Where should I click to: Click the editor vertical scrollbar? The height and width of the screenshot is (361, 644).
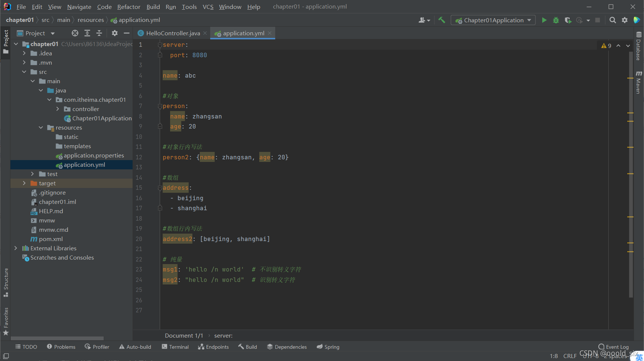tap(631, 175)
